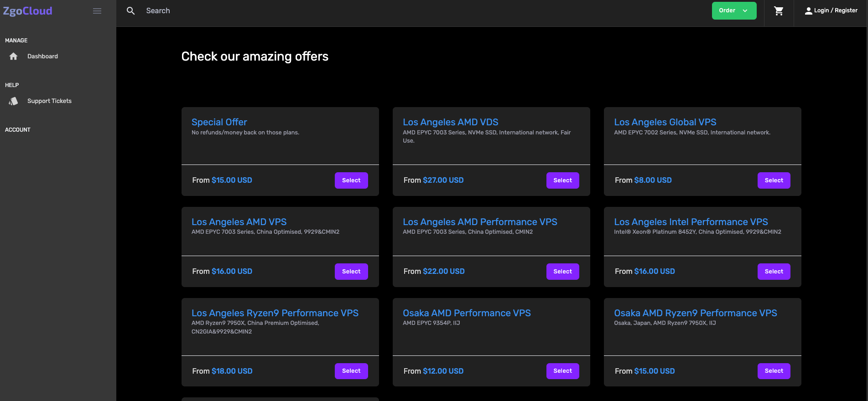Screen dimensions: 868x401
Task: Click 'Check our amazing offers' heading
Action: (255, 57)
